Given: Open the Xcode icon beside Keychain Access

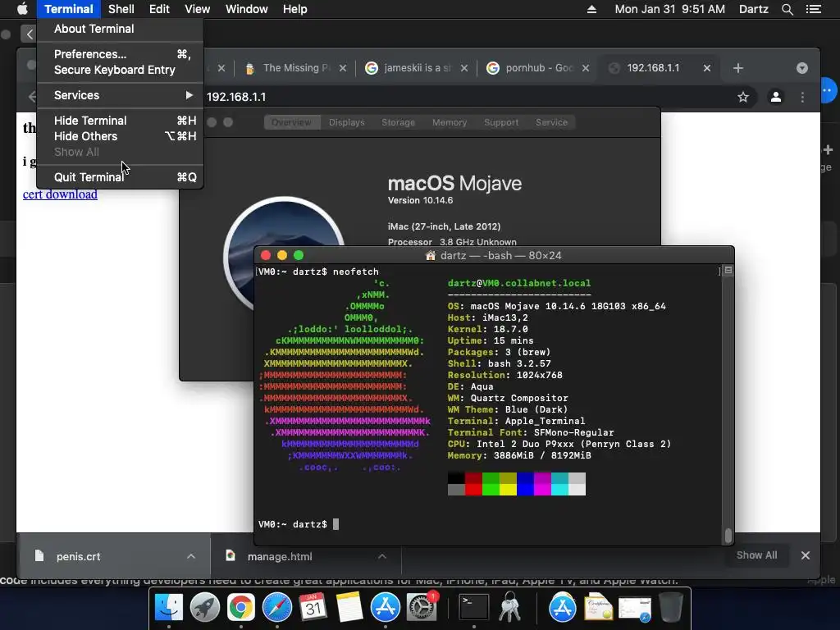Looking at the screenshot, I should [562, 607].
